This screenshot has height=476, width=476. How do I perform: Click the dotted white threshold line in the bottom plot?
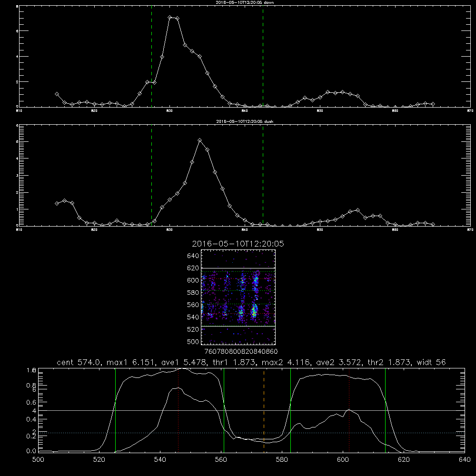pos(251,433)
